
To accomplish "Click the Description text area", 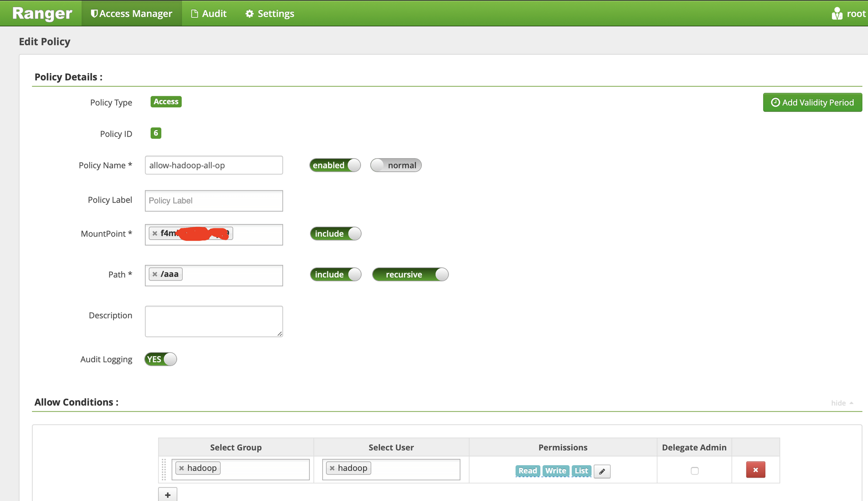I will tap(214, 321).
